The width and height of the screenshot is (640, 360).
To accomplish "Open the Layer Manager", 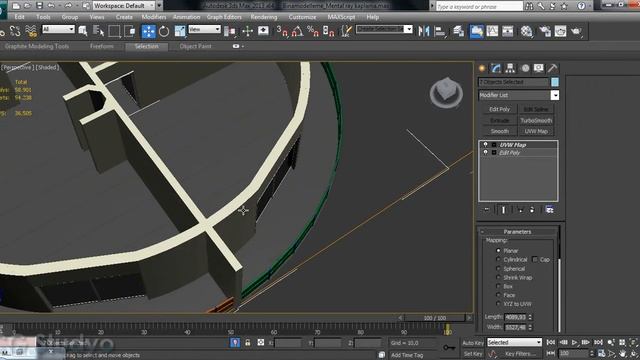I will [x=458, y=31].
